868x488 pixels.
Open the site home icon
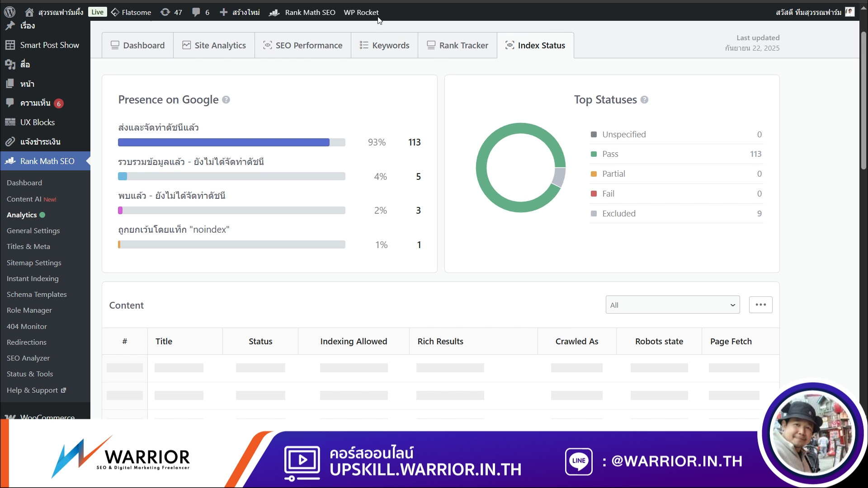(29, 12)
